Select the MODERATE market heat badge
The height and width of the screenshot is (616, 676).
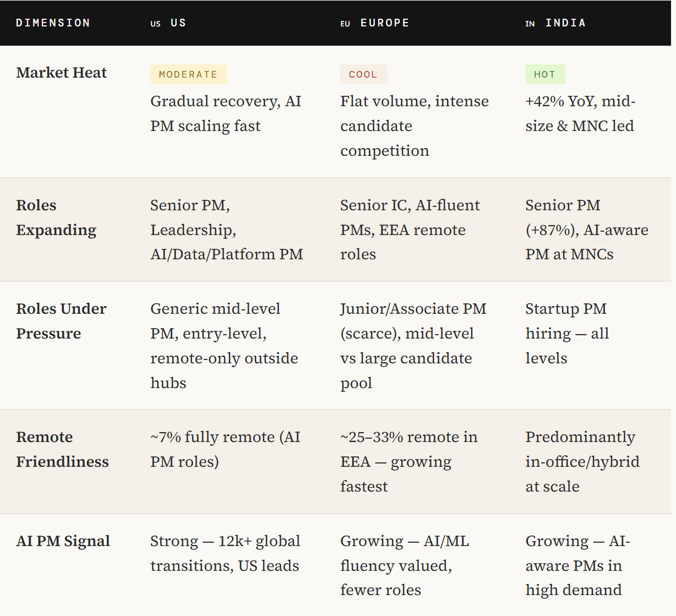[x=188, y=74]
